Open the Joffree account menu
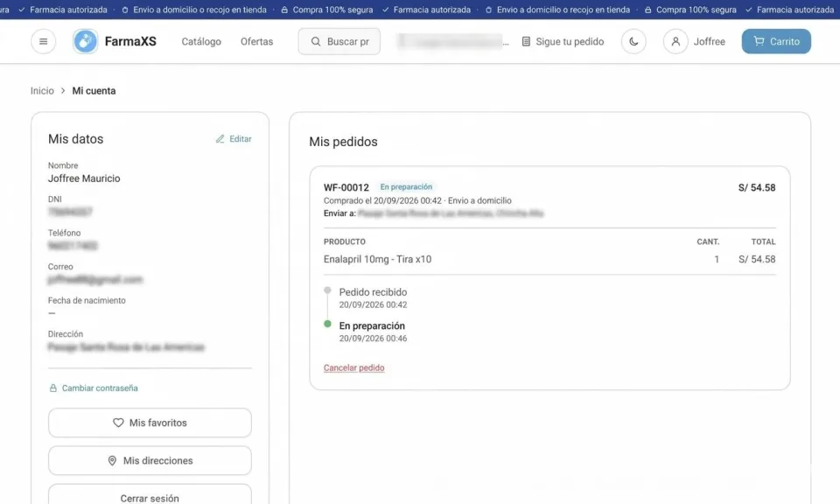The height and width of the screenshot is (504, 840). pyautogui.click(x=694, y=41)
